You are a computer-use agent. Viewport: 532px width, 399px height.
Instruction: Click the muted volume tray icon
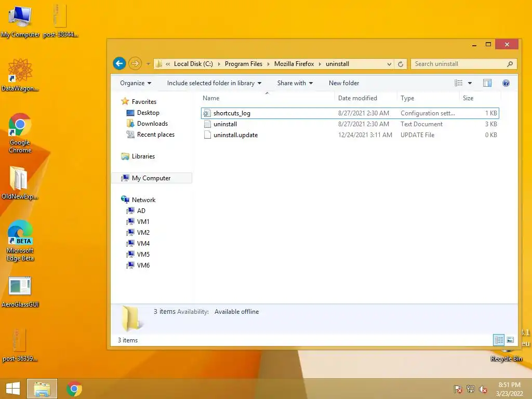click(x=483, y=389)
